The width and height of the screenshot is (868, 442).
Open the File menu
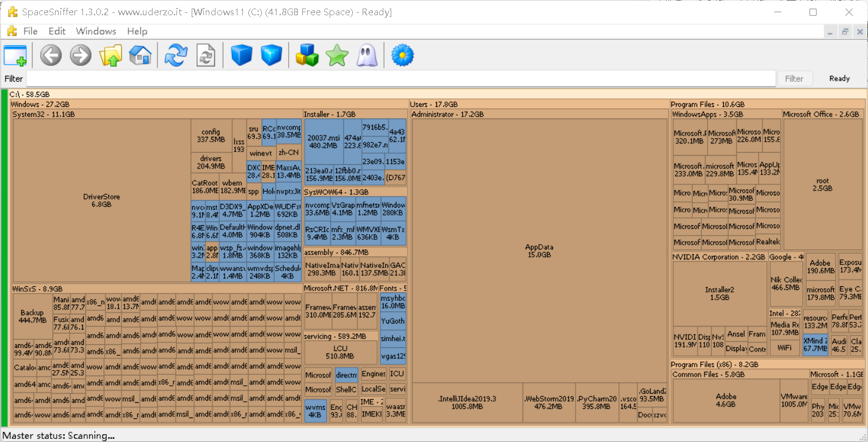[30, 31]
